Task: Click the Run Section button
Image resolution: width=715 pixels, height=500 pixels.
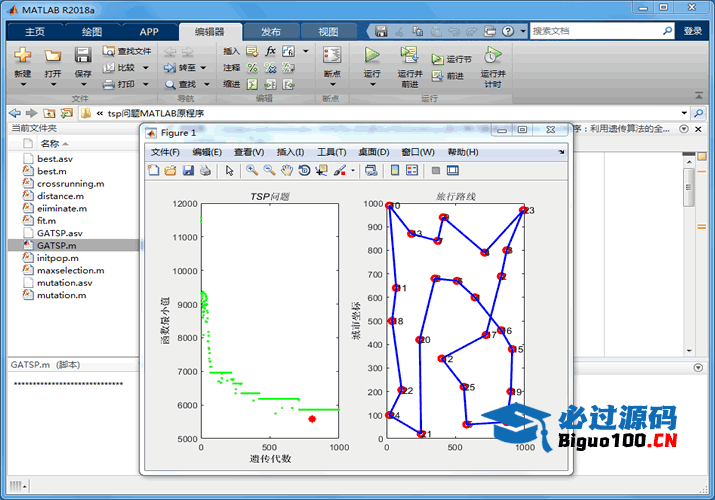Action: [x=451, y=59]
